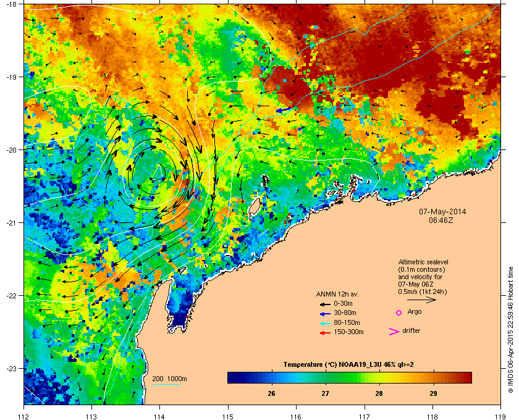Viewport: 519px width, 420px height.
Task: Click the red 150-300m arrow legend icon
Action: (x=325, y=332)
